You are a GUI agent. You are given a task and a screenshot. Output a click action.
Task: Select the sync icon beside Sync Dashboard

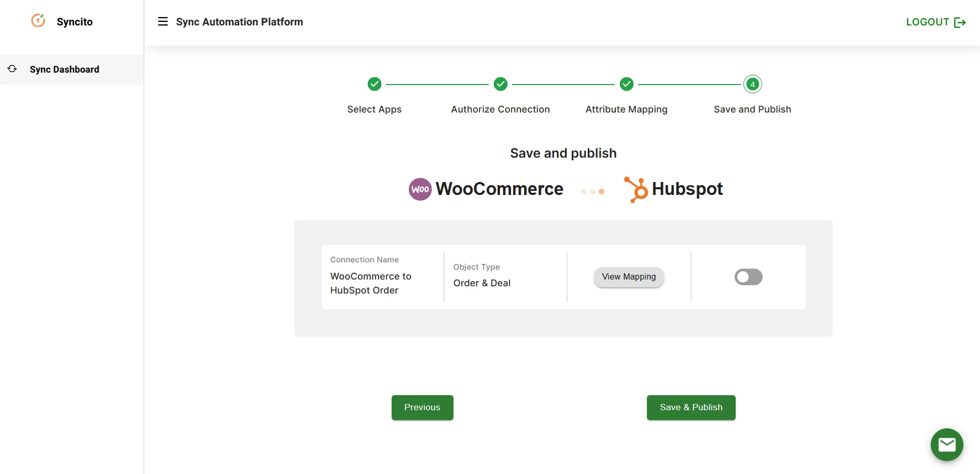coord(12,68)
